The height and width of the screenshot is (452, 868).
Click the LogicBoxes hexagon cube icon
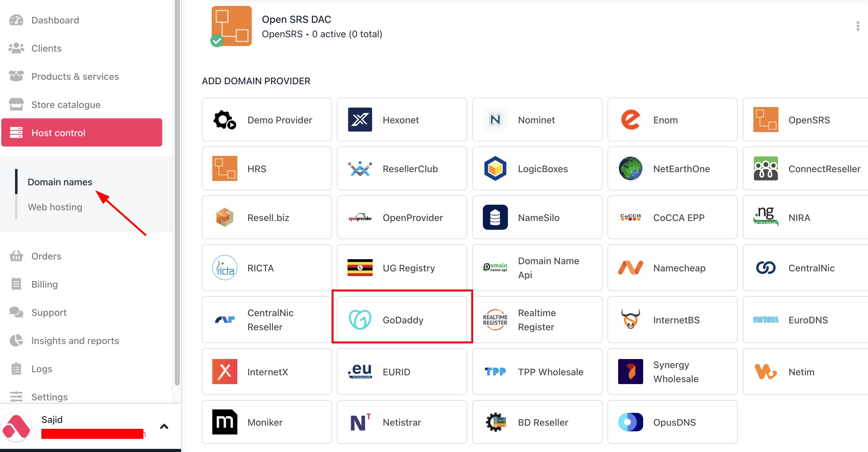coord(495,168)
